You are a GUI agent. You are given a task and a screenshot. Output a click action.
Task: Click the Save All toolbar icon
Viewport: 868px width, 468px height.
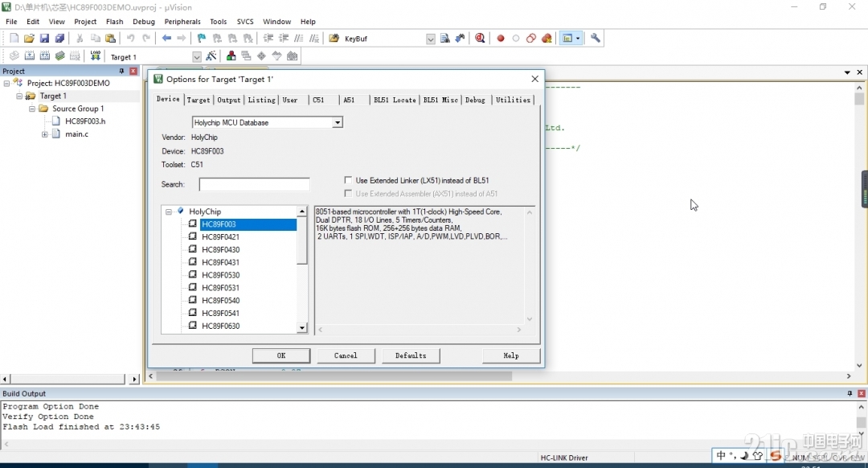pos(59,39)
